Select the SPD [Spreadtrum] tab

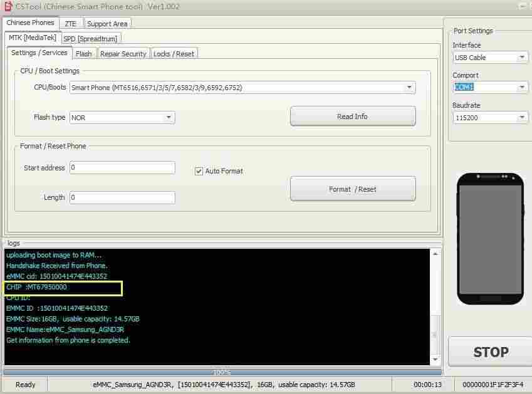91,39
